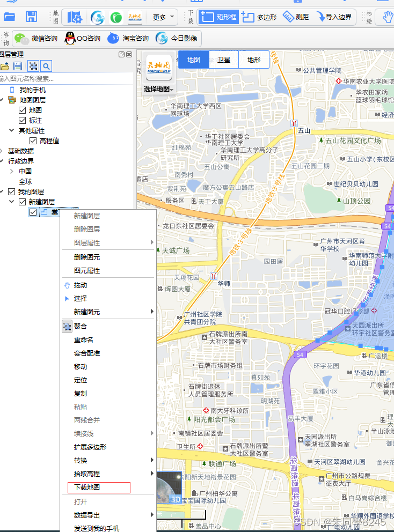Screen dimensions: 394x532
Task: Toggle the 地图 layer checkbox
Action: pyautogui.click(x=23, y=110)
